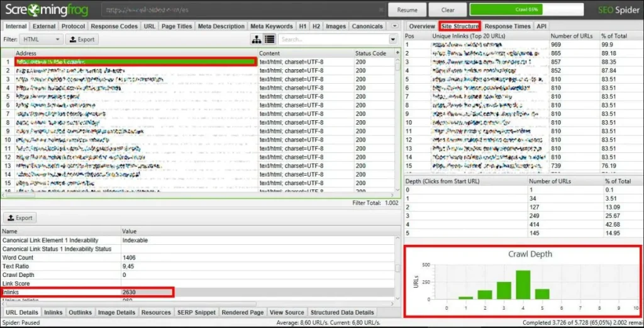Viewport: 644px width, 328px height.
Task: Click the plus icon beside Status Code column
Action: [397, 54]
